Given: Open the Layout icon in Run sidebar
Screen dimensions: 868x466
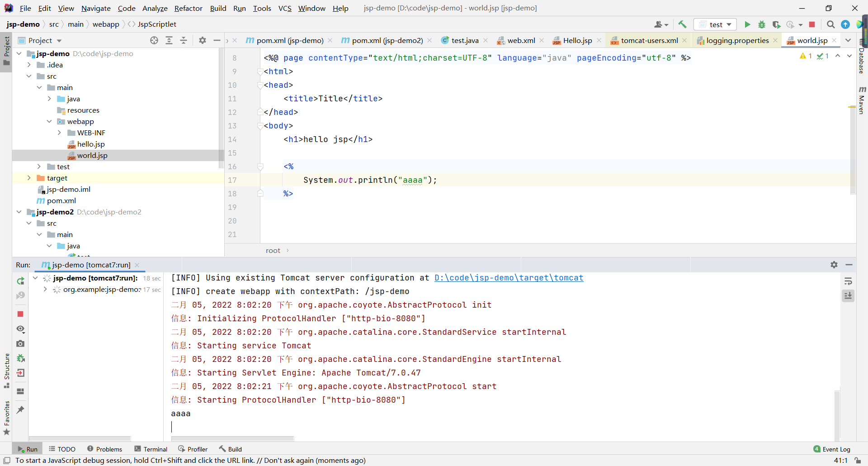Looking at the screenshot, I should [x=20, y=391].
